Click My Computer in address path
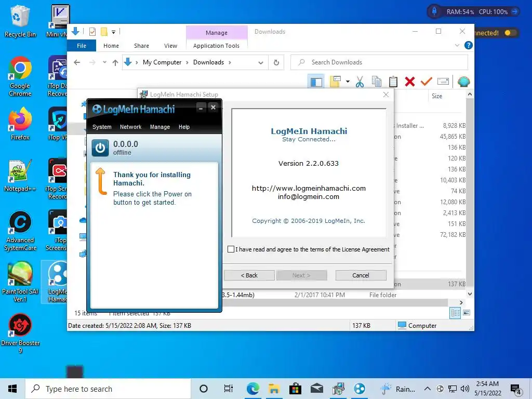This screenshot has width=532, height=399. click(x=162, y=62)
